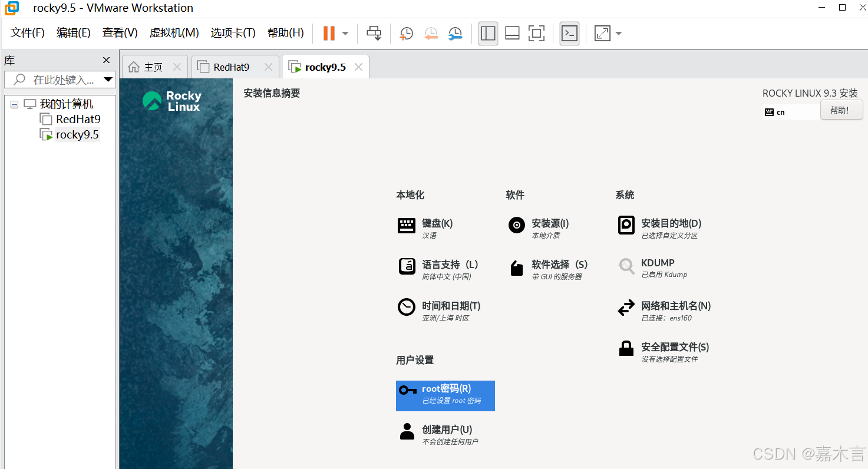
Task: Open the 选项卡(T) menu
Action: coord(233,33)
